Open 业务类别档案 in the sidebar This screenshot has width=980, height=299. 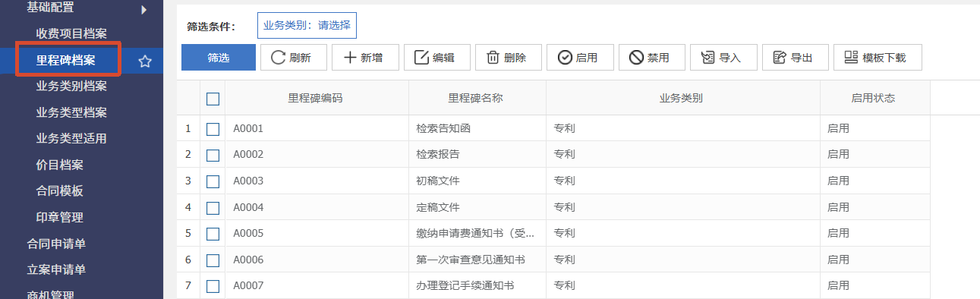71,87
